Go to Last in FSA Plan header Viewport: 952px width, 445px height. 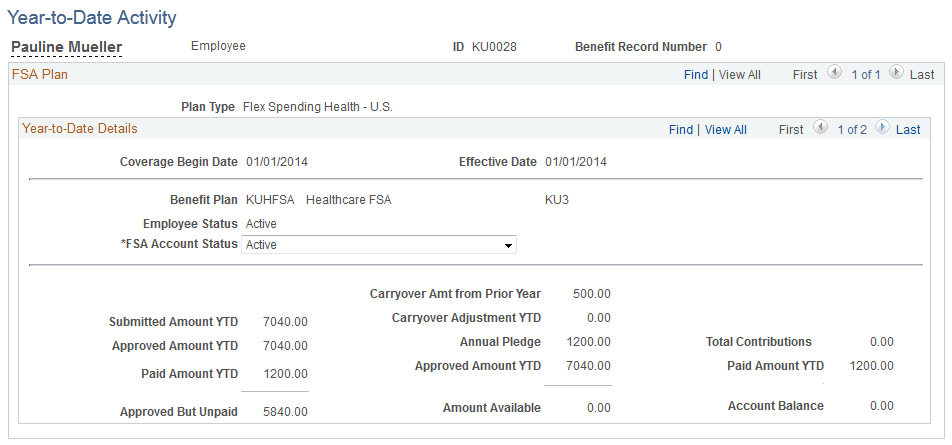[x=922, y=75]
